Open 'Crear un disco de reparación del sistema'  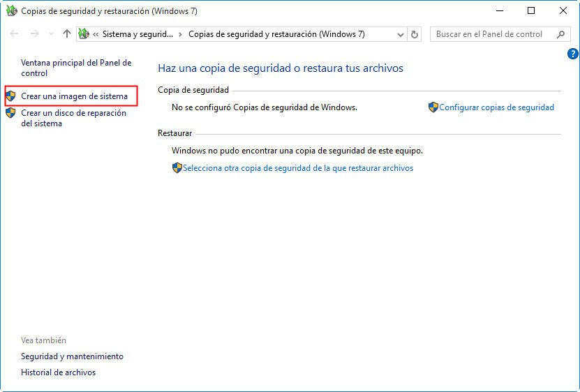(73, 118)
